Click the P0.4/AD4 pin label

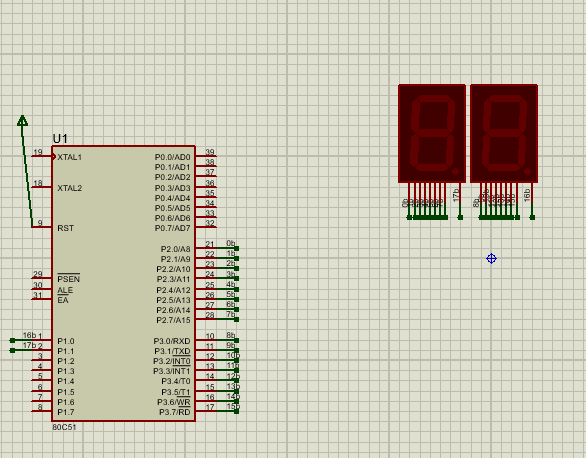[173, 198]
